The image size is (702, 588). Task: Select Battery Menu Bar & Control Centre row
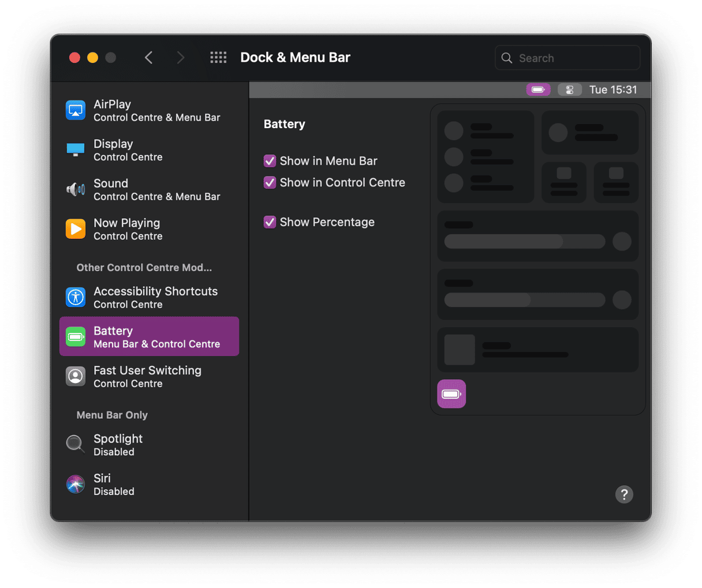coord(149,336)
